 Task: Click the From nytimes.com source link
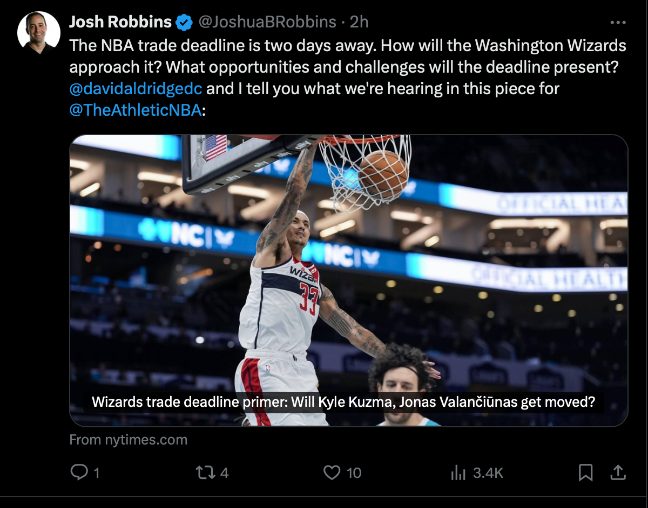click(129, 440)
